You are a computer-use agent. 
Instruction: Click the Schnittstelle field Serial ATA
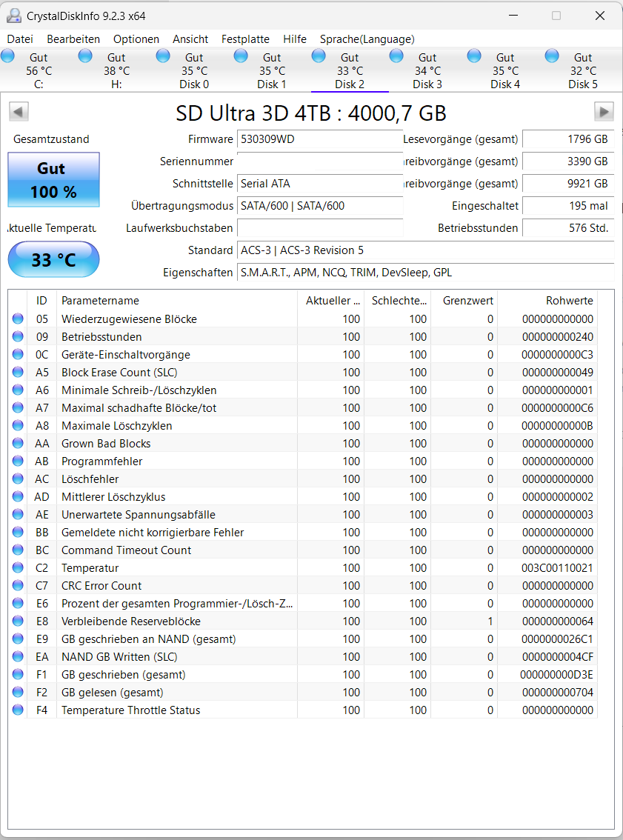pos(320,184)
